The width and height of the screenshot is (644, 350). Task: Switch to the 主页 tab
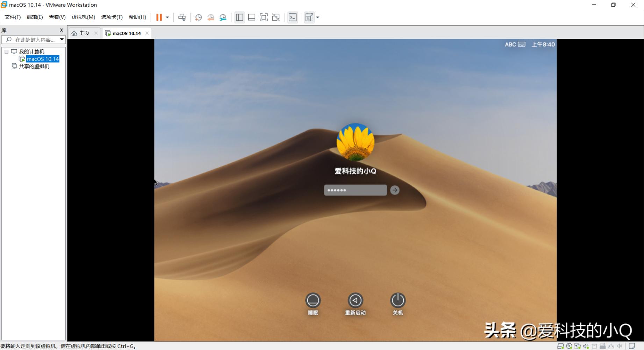[x=84, y=33]
